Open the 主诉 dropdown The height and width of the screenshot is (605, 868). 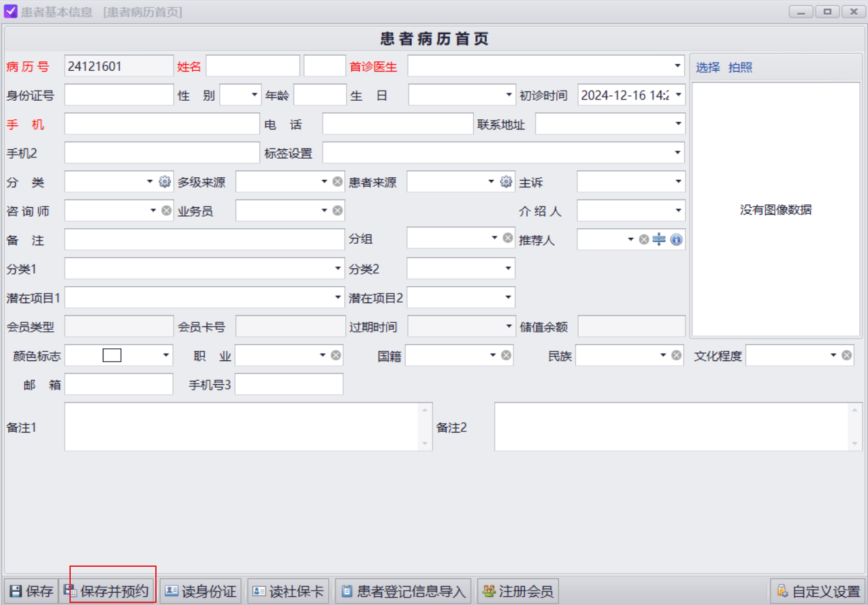point(678,182)
